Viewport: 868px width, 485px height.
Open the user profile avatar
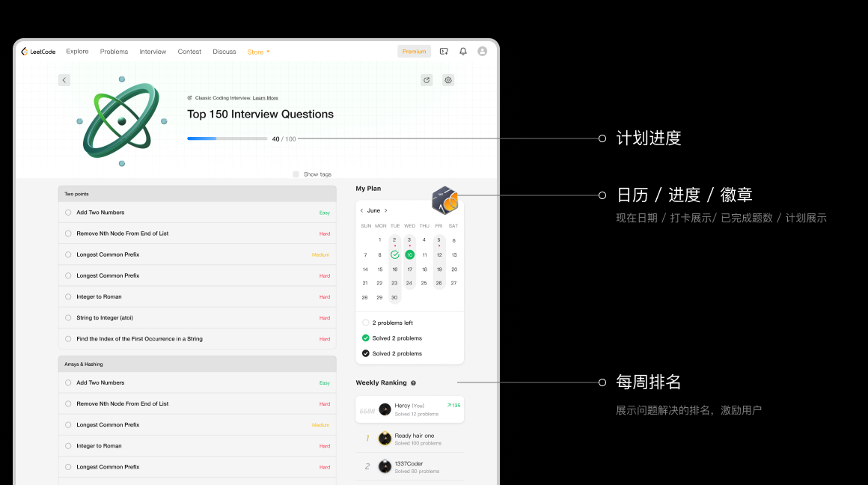pyautogui.click(x=482, y=52)
